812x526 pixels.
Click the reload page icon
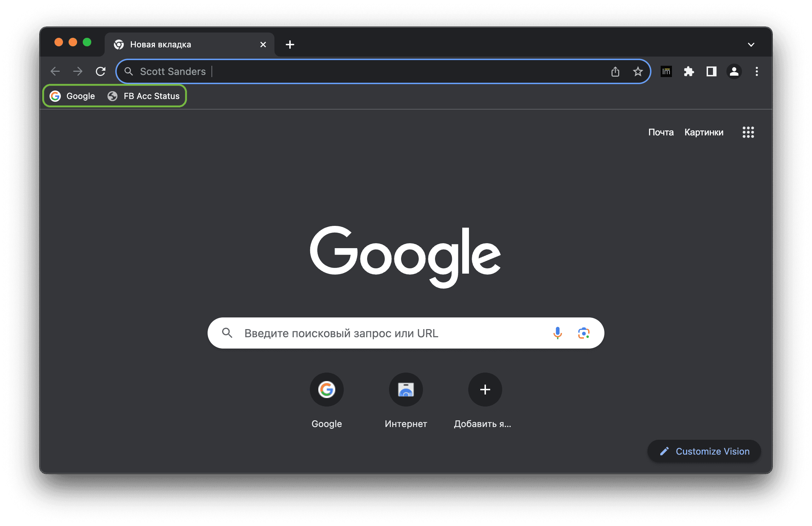101,71
